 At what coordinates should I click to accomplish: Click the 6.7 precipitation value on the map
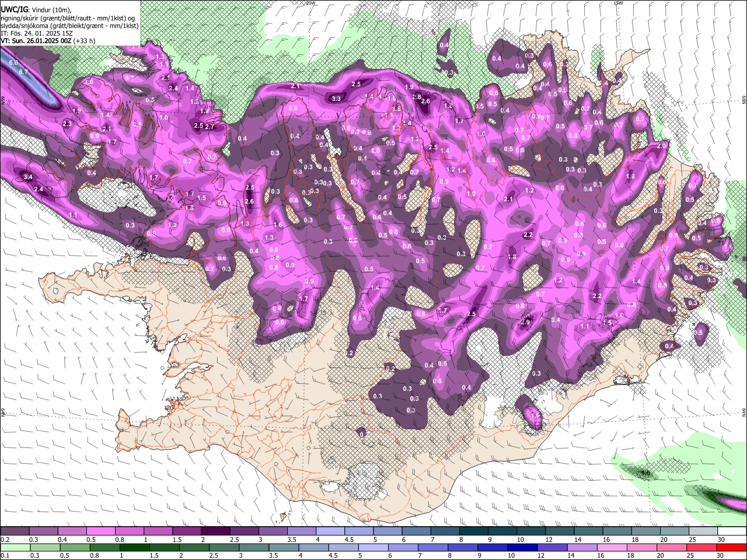[23, 72]
